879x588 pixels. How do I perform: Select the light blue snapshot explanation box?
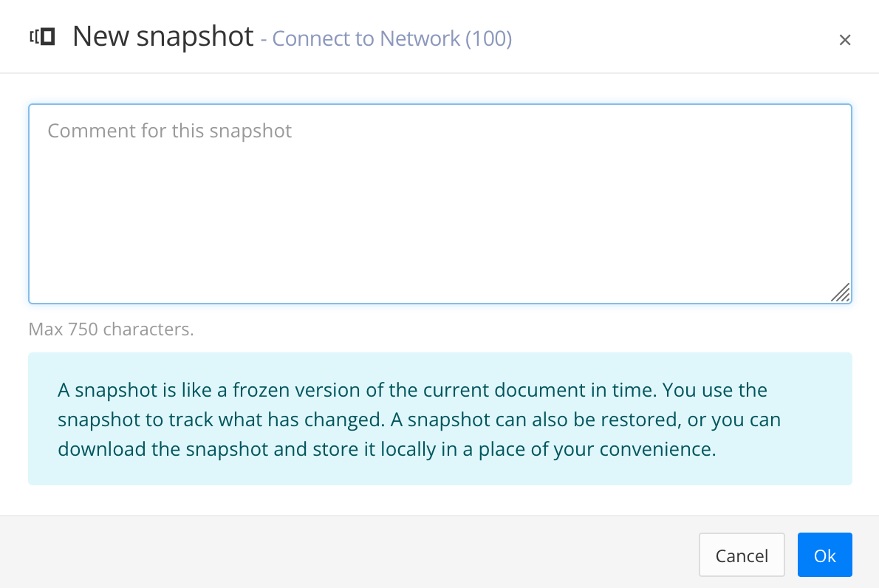(439, 419)
